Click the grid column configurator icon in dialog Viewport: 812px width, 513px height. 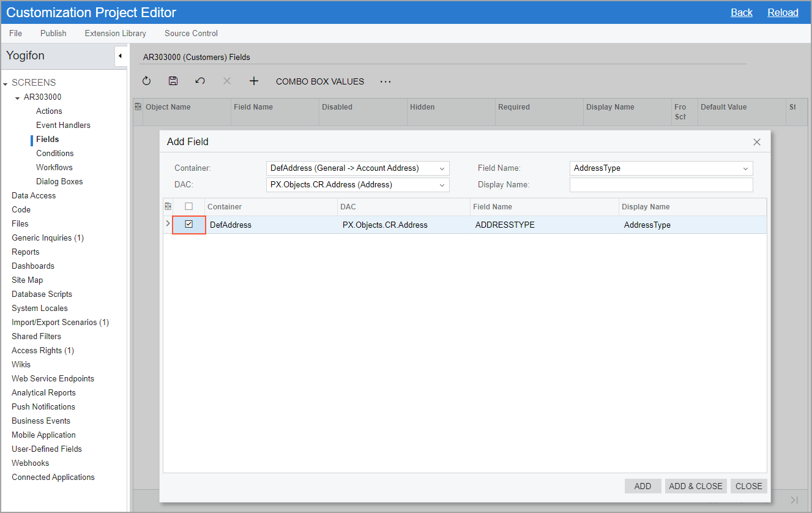click(x=168, y=207)
